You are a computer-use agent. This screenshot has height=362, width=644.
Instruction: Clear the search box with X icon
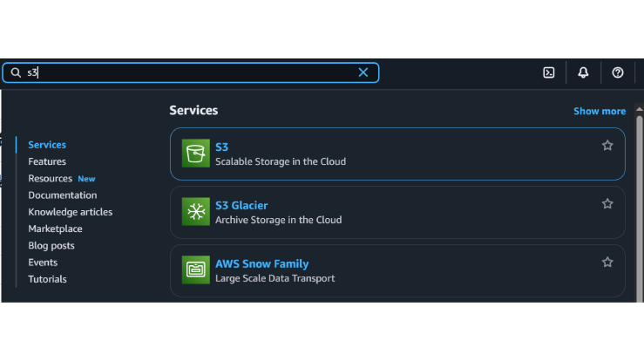click(x=363, y=72)
